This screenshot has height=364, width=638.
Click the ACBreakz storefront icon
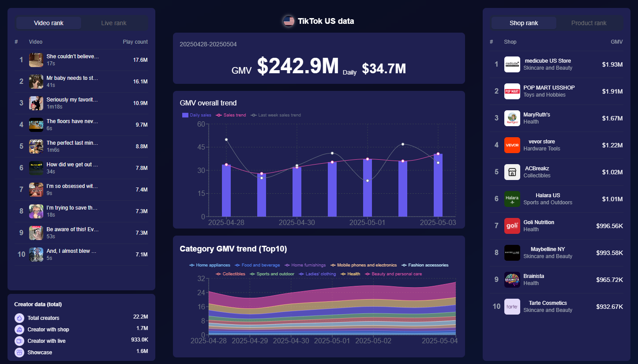(x=512, y=172)
